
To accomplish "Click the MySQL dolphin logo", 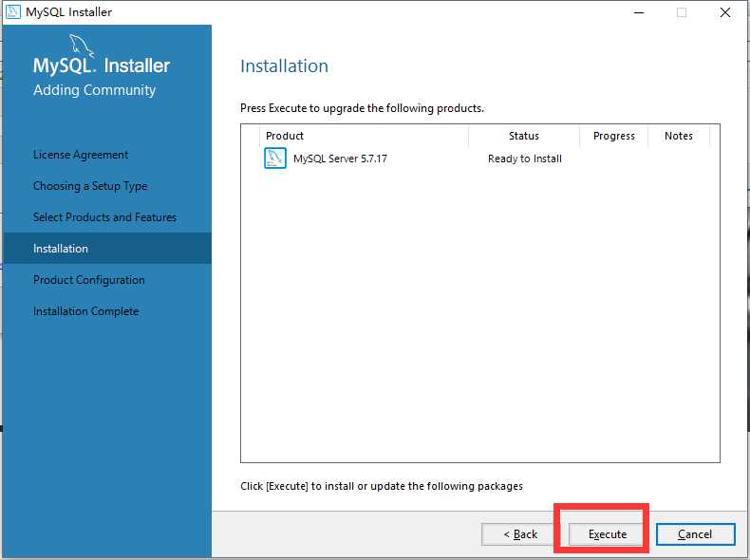I will point(82,45).
